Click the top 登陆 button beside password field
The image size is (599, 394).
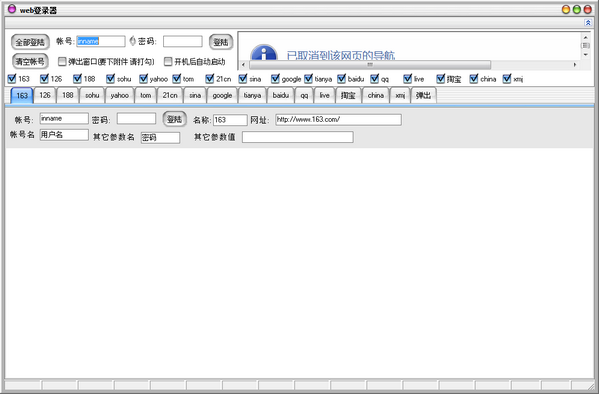click(221, 42)
